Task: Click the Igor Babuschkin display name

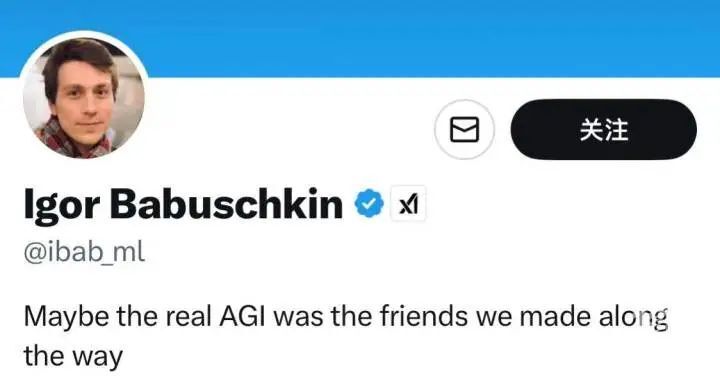Action: coord(183,204)
